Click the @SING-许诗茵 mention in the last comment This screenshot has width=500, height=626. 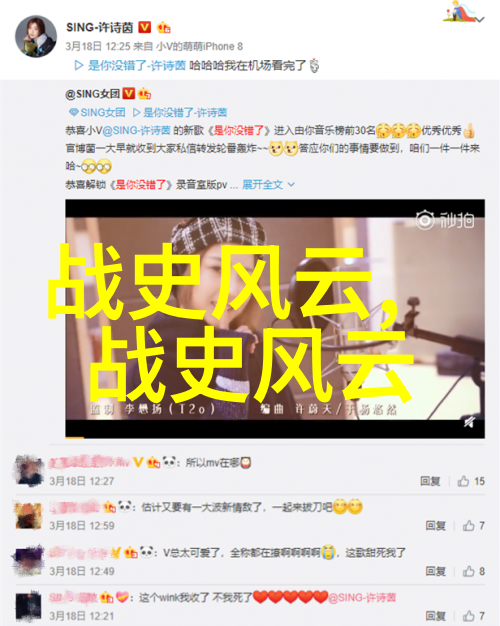[x=362, y=598]
